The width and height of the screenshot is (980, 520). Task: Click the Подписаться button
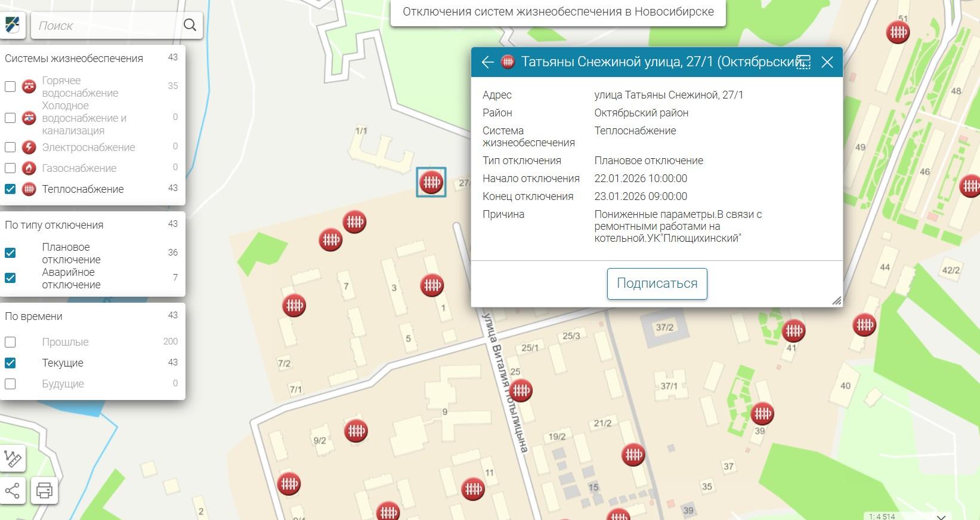(x=657, y=284)
